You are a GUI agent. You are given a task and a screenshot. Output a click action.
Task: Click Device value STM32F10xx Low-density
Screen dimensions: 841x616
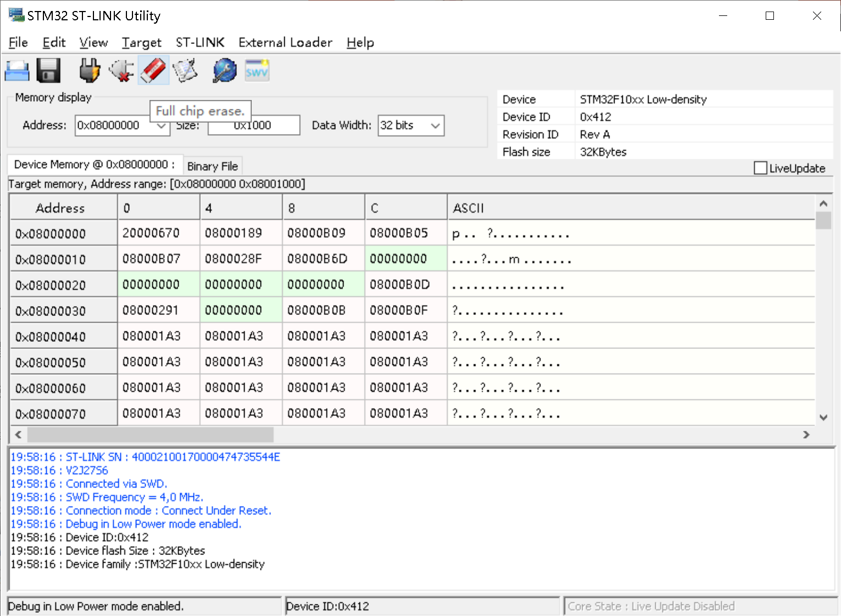click(x=643, y=99)
